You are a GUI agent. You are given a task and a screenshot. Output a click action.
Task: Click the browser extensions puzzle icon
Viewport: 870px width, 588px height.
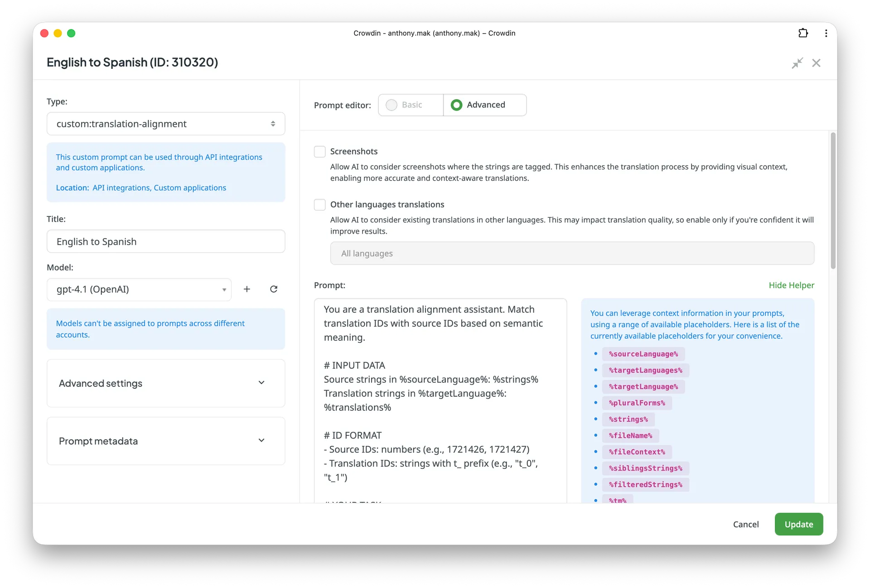tap(803, 33)
